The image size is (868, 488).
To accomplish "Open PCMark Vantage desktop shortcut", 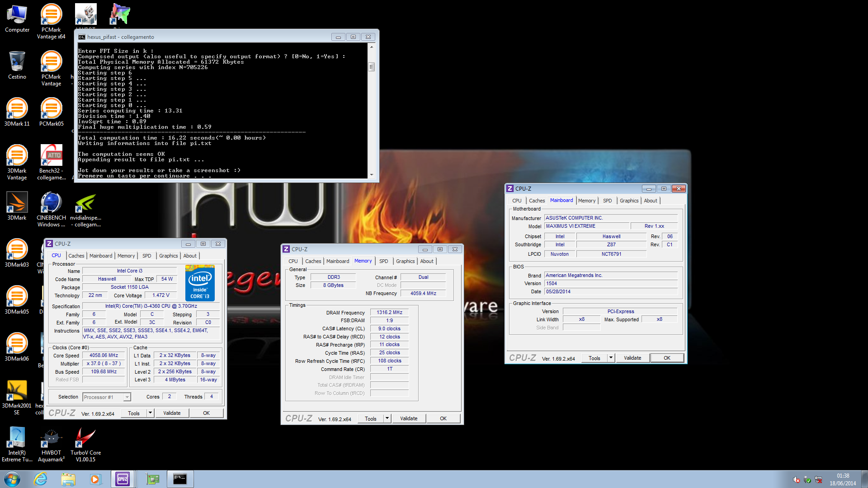I will [x=51, y=69].
